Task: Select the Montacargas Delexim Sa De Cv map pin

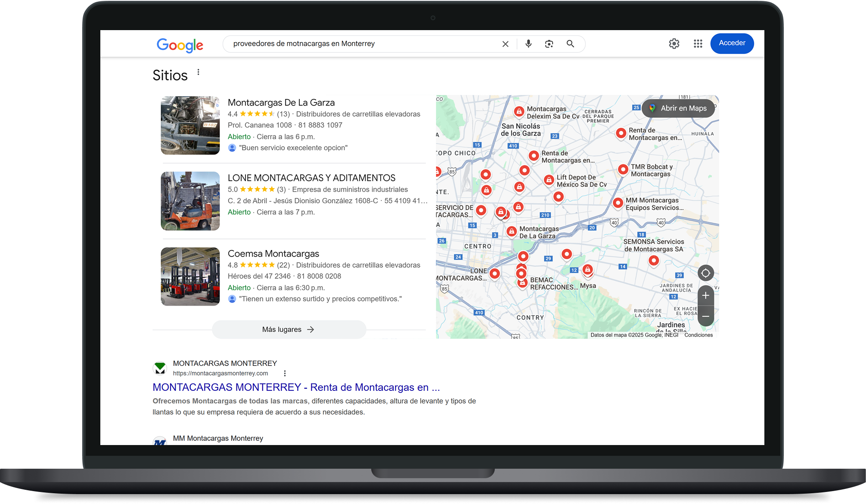Action: (x=519, y=112)
